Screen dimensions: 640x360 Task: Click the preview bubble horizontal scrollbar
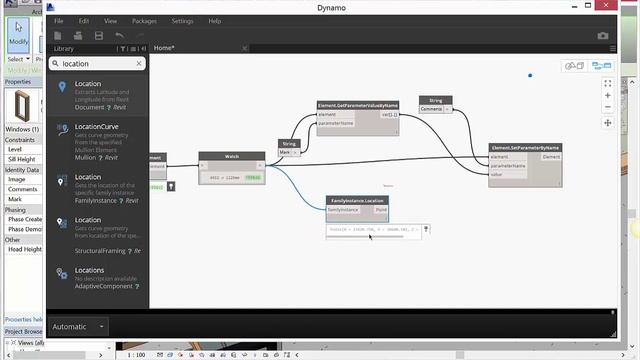pyautogui.click(x=365, y=236)
